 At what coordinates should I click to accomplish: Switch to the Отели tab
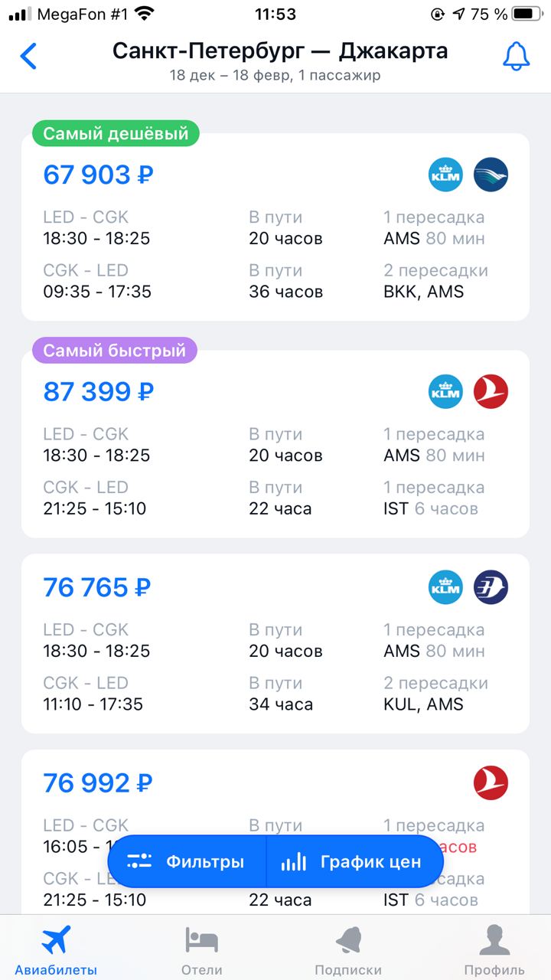(x=202, y=949)
